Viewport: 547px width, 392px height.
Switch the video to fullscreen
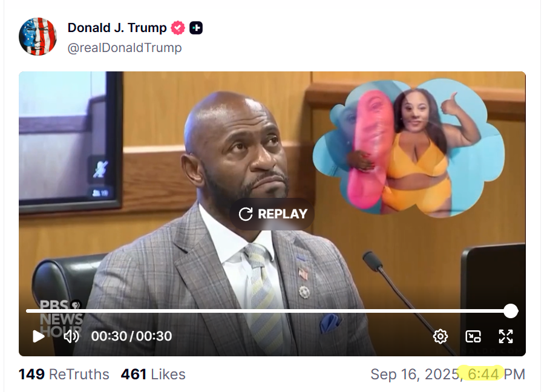click(x=506, y=336)
